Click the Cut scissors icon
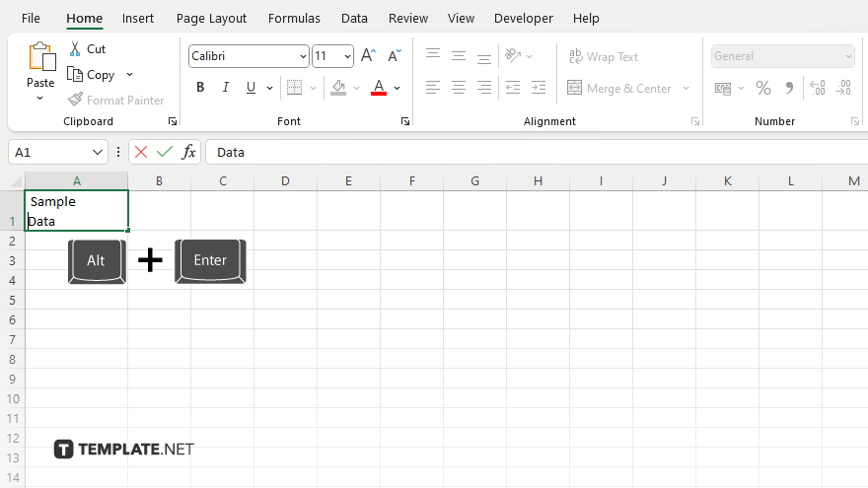This screenshot has height=488, width=868. [x=75, y=49]
